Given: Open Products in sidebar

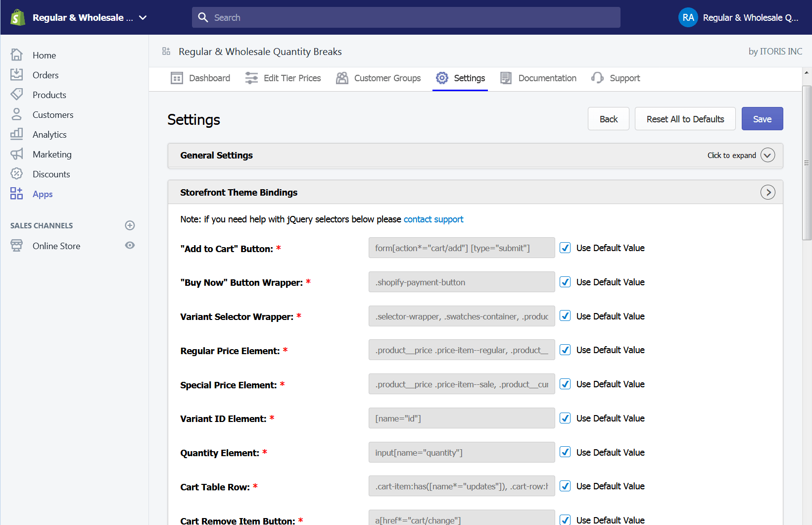Looking at the screenshot, I should pos(49,95).
